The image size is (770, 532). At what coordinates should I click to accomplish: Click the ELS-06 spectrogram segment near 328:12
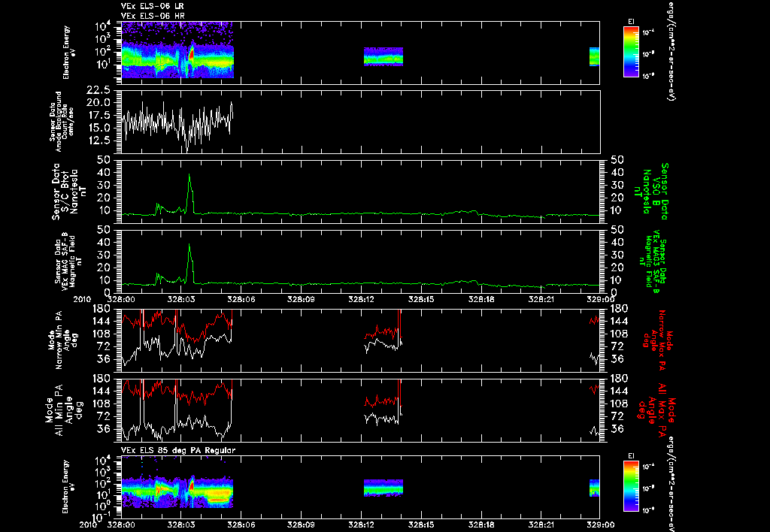click(x=383, y=56)
